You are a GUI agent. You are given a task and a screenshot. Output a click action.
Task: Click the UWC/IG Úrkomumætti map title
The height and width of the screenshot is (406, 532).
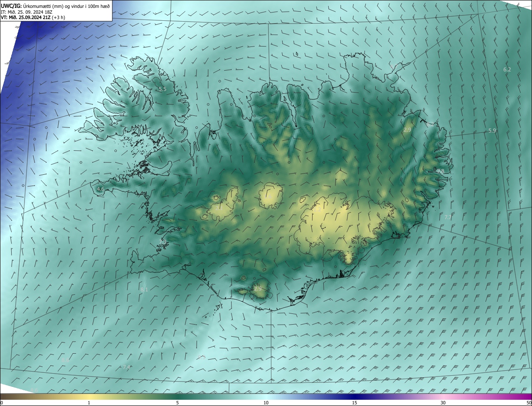coord(55,5)
